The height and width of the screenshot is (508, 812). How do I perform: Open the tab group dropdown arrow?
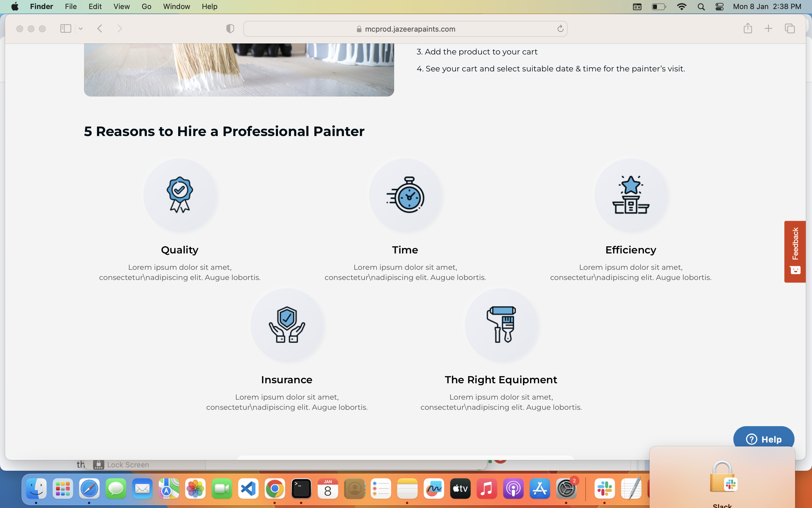click(x=81, y=29)
